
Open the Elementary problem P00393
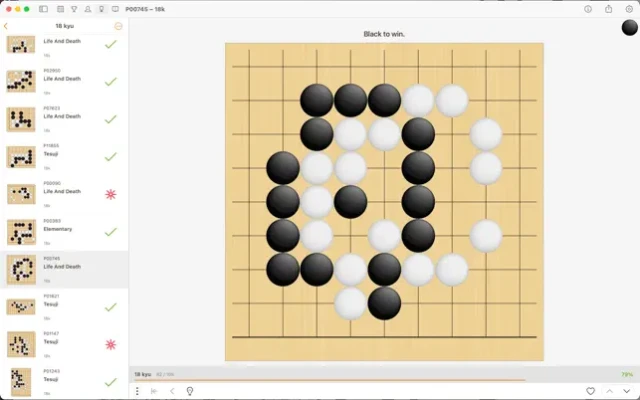(x=64, y=230)
